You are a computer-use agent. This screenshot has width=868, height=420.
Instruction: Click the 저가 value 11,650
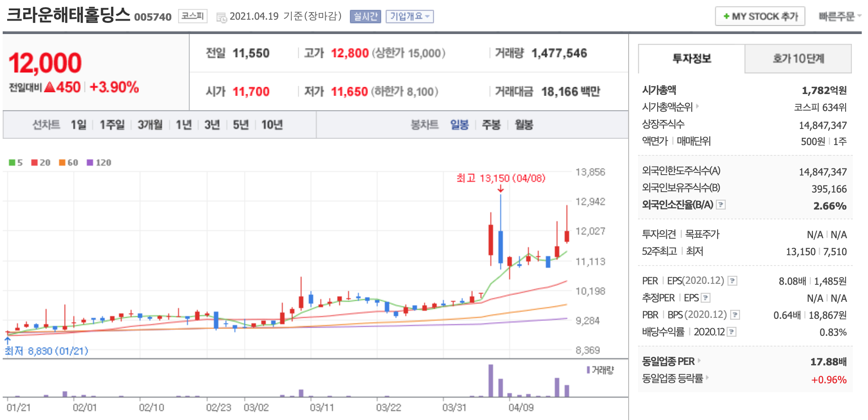[x=349, y=92]
